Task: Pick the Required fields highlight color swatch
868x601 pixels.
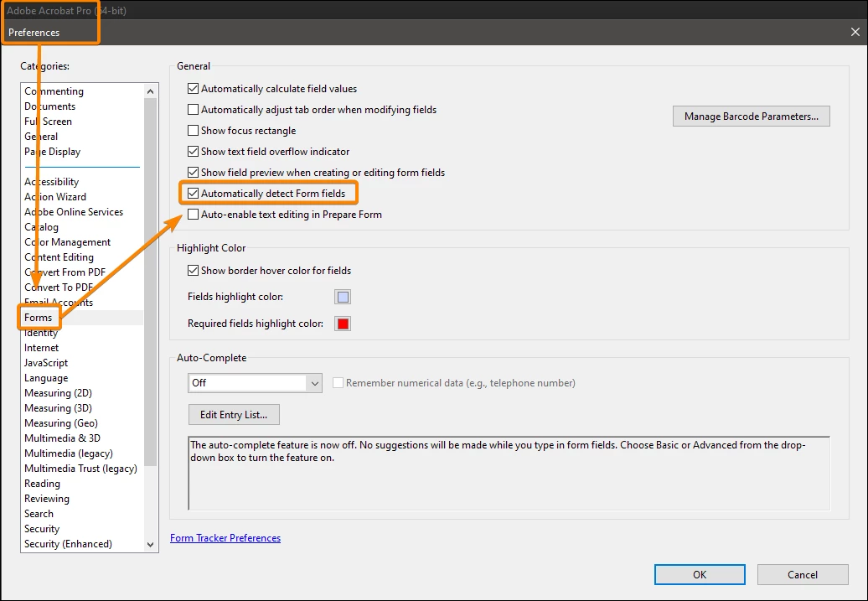Action: tap(343, 324)
